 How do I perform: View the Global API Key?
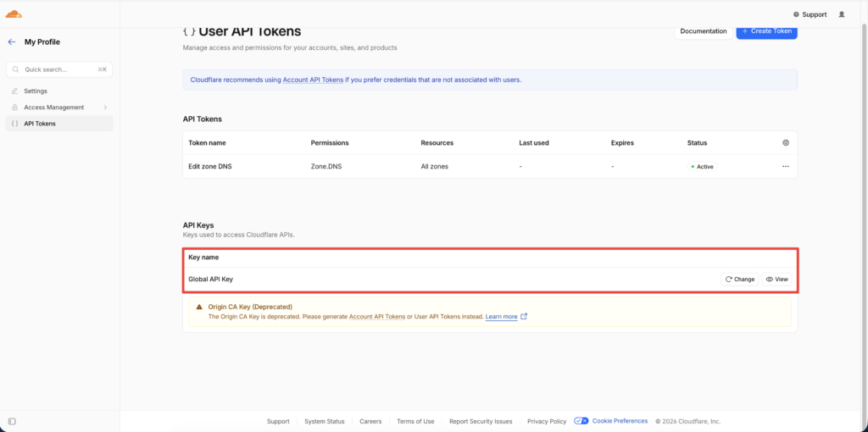[776, 280]
